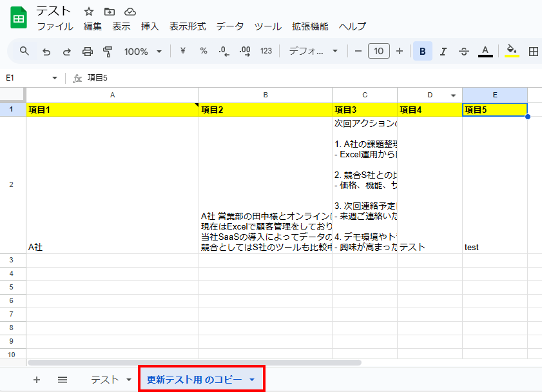Open the テスト sheet tab dropdown arrow
This screenshot has height=392, width=542.
129,380
